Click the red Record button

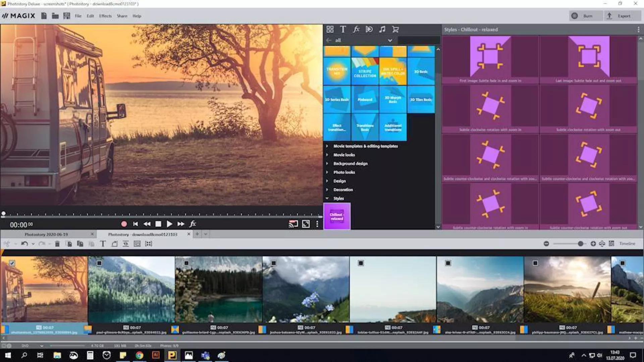tap(124, 224)
